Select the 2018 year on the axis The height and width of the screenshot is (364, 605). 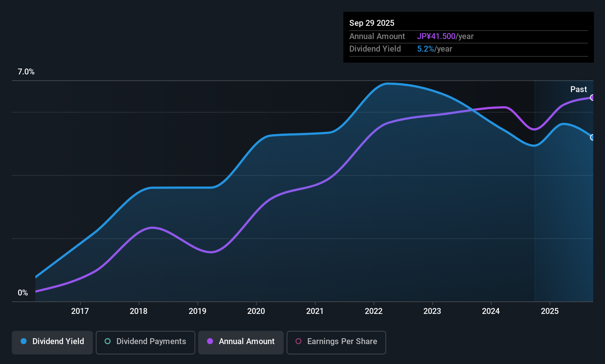point(139,311)
